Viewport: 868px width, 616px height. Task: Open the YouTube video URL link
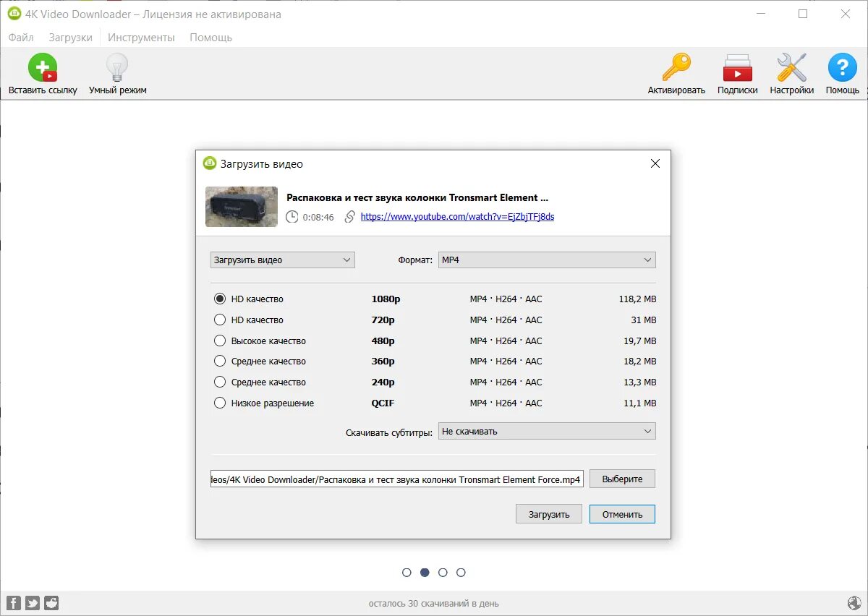[457, 216]
